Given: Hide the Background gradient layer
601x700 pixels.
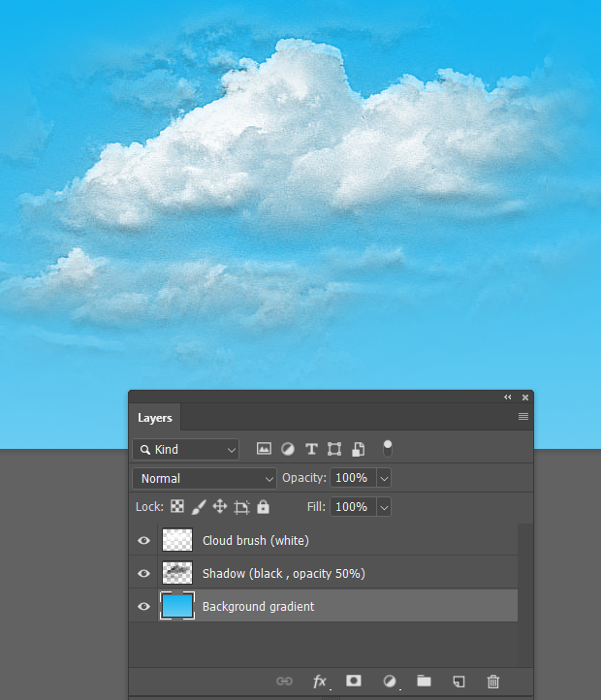Looking at the screenshot, I should (143, 606).
